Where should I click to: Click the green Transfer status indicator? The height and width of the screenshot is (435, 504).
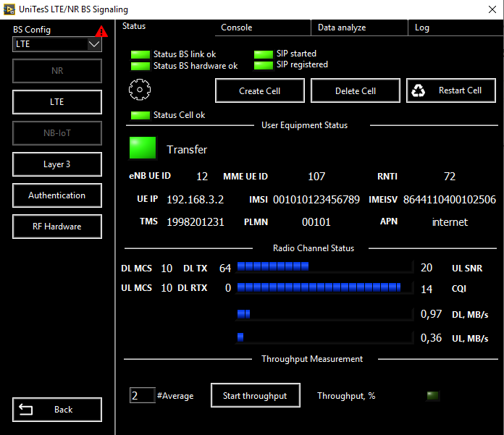pos(143,148)
